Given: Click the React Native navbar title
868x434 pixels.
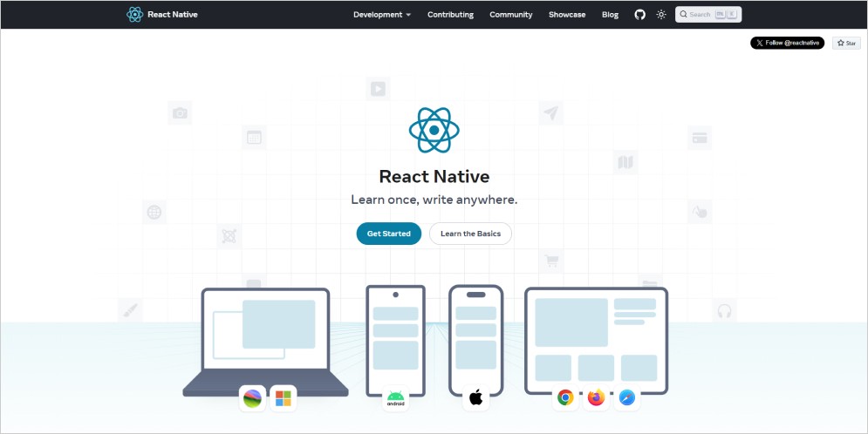Looking at the screenshot, I should point(172,14).
